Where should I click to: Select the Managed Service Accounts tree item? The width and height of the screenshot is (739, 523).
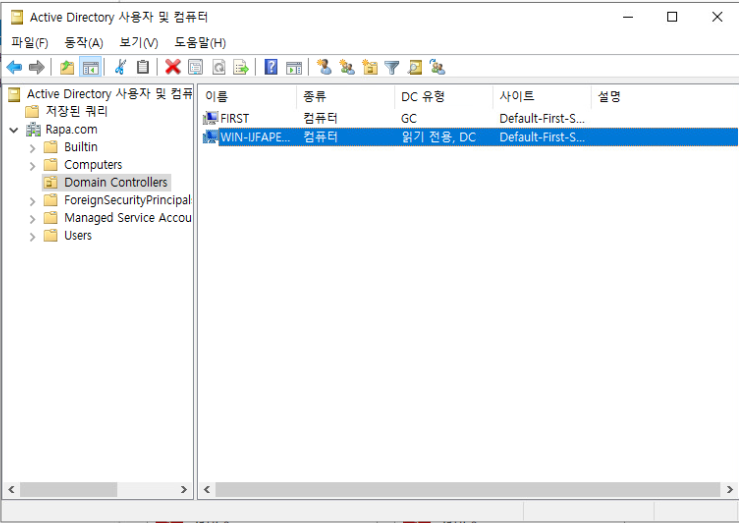[128, 218]
